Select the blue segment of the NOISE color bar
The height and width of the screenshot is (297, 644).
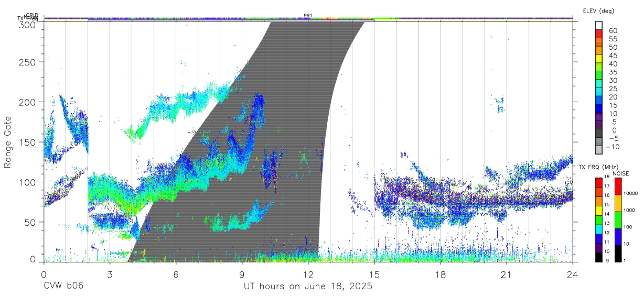(x=618, y=236)
